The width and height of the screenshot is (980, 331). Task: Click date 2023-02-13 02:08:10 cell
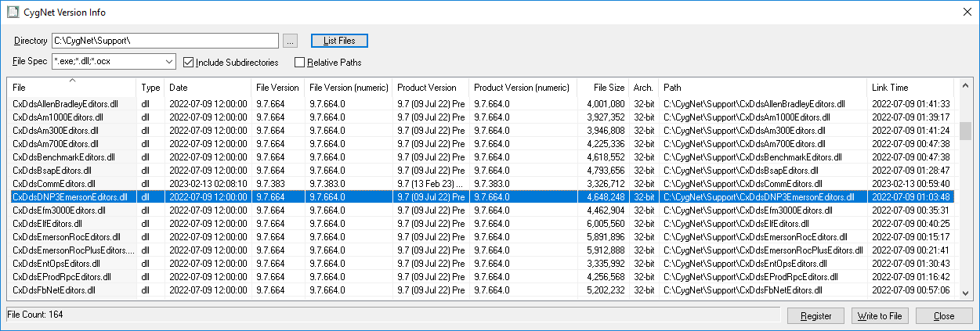click(208, 183)
